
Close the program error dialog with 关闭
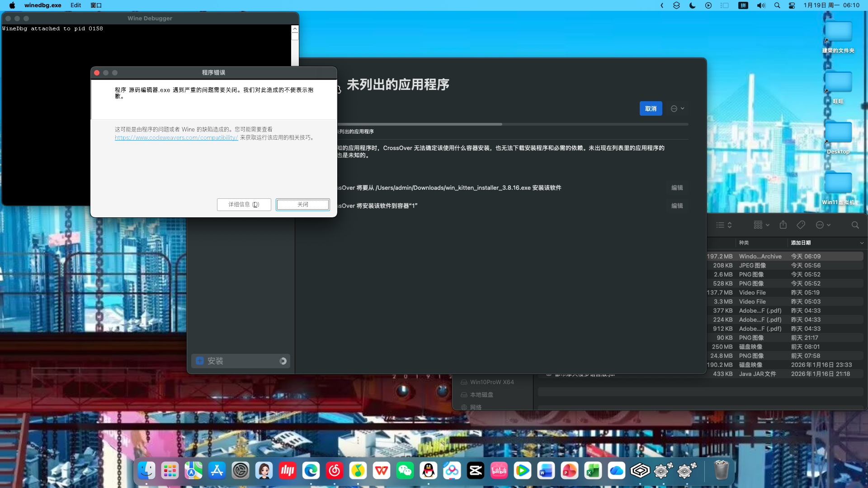303,205
